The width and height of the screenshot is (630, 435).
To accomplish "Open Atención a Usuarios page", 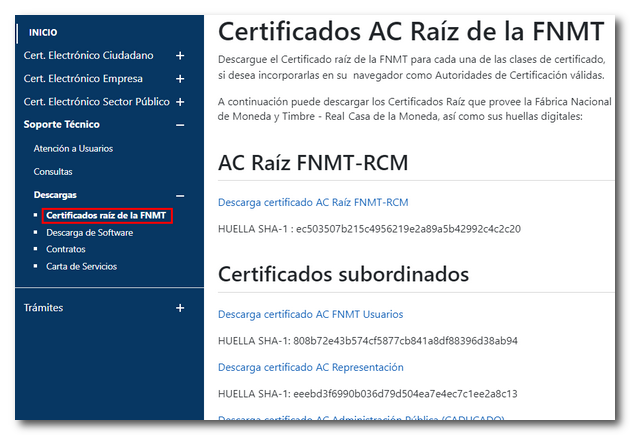I will (x=73, y=149).
